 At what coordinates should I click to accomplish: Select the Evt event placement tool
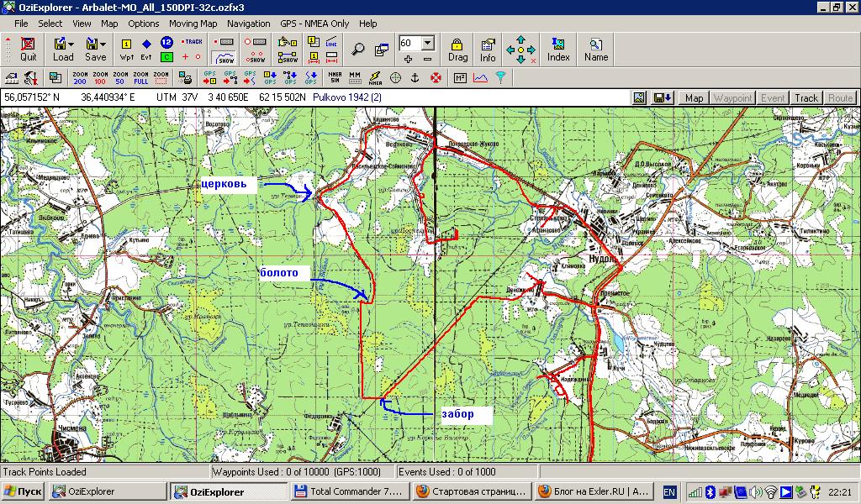point(146,49)
